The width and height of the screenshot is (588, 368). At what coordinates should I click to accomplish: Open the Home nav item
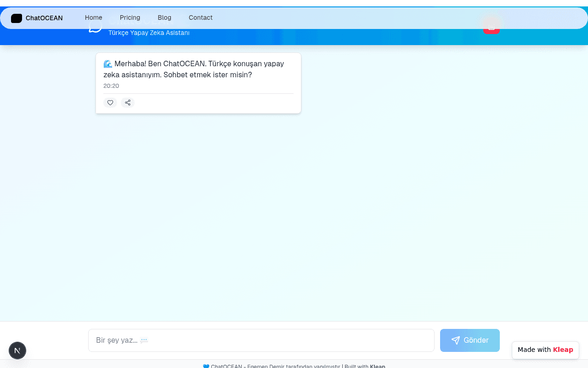[x=94, y=17]
